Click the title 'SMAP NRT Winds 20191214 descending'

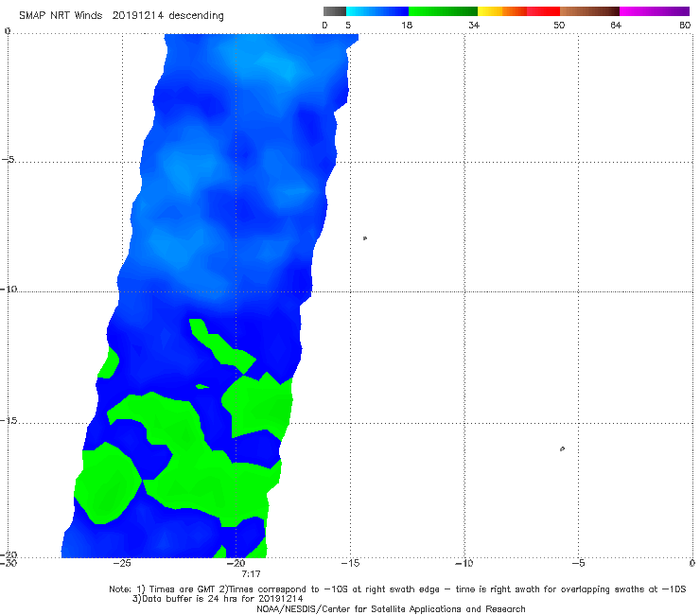[x=121, y=15]
